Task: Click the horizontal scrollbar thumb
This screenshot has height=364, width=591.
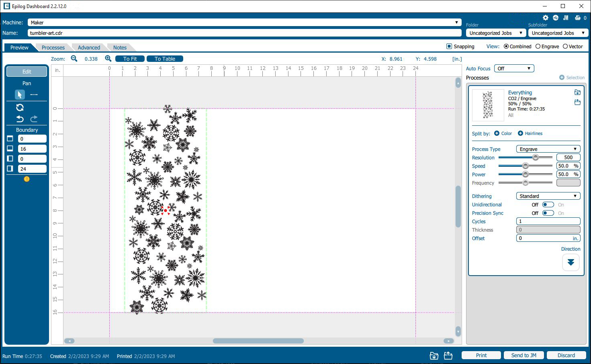Action: click(x=258, y=341)
